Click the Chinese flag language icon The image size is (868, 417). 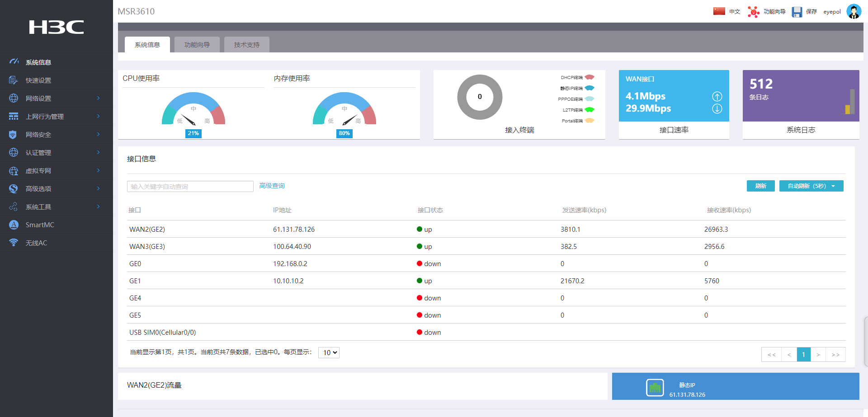[719, 11]
